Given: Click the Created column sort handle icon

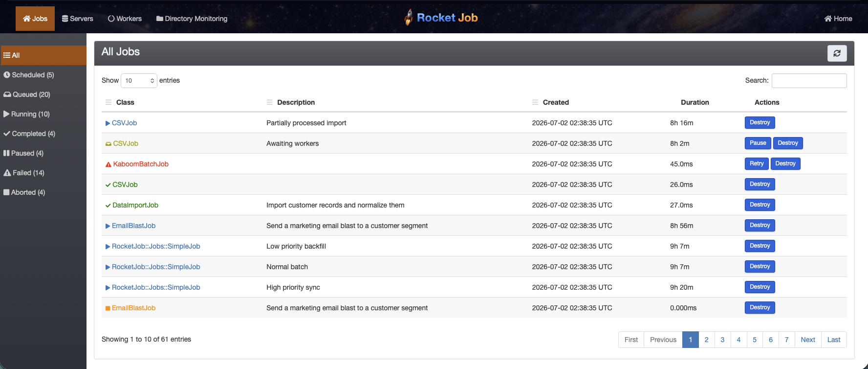Looking at the screenshot, I should click(x=535, y=102).
